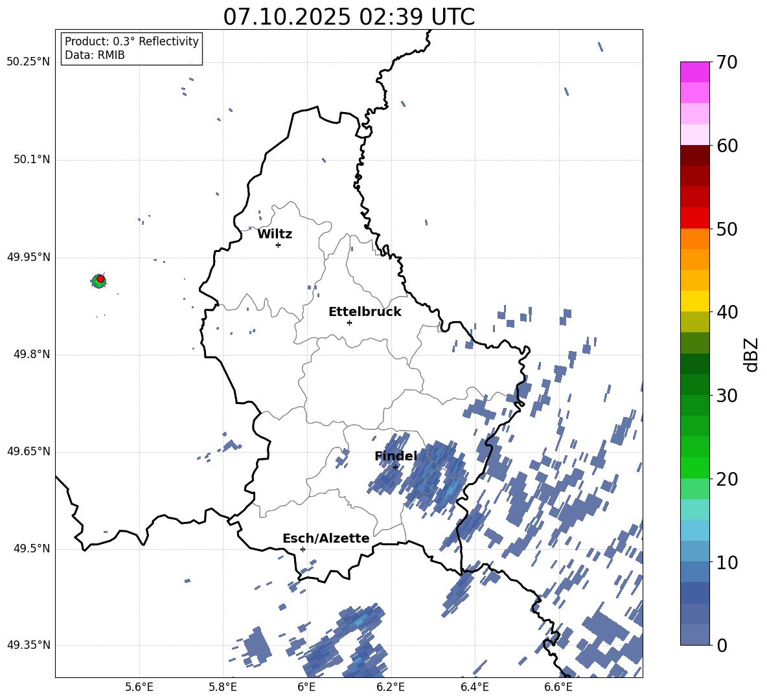The height and width of the screenshot is (700, 767).
Task: Click the 5.6°E longitude label
Action: click(139, 687)
